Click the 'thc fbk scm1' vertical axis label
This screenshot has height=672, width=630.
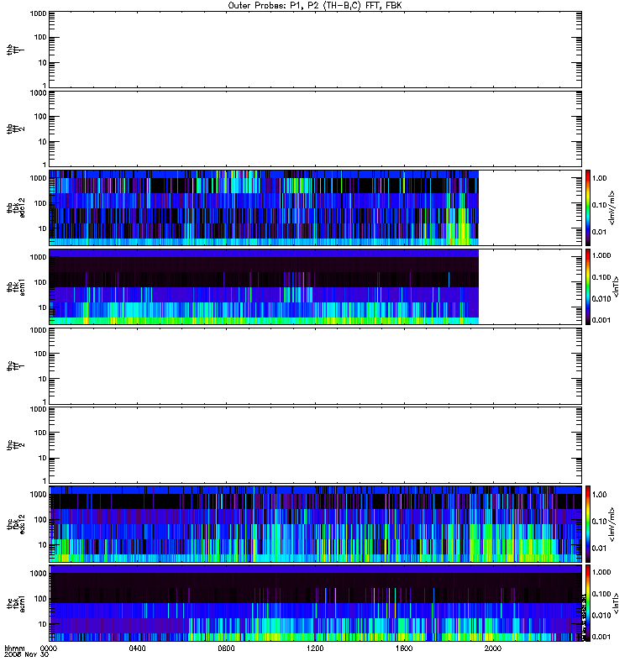[16, 603]
